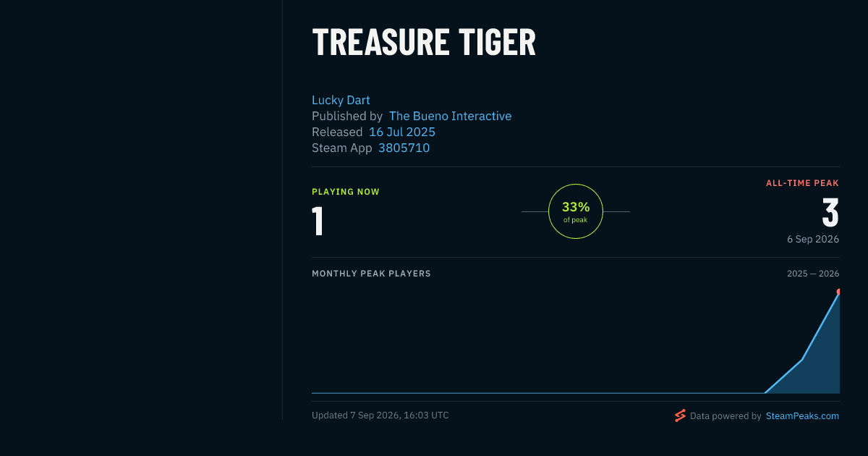Click the peak date 6 Sep 2026
868x456 pixels.
click(x=813, y=239)
